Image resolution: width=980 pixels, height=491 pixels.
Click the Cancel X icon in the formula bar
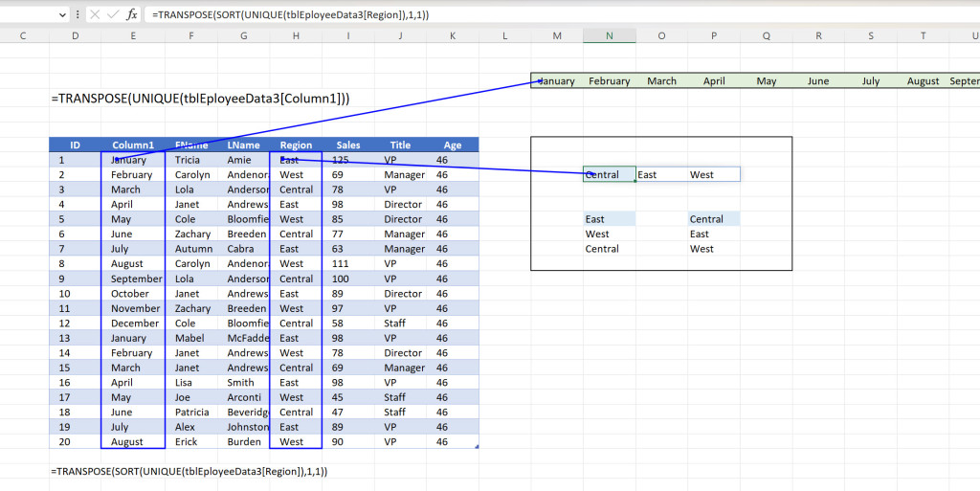click(95, 14)
